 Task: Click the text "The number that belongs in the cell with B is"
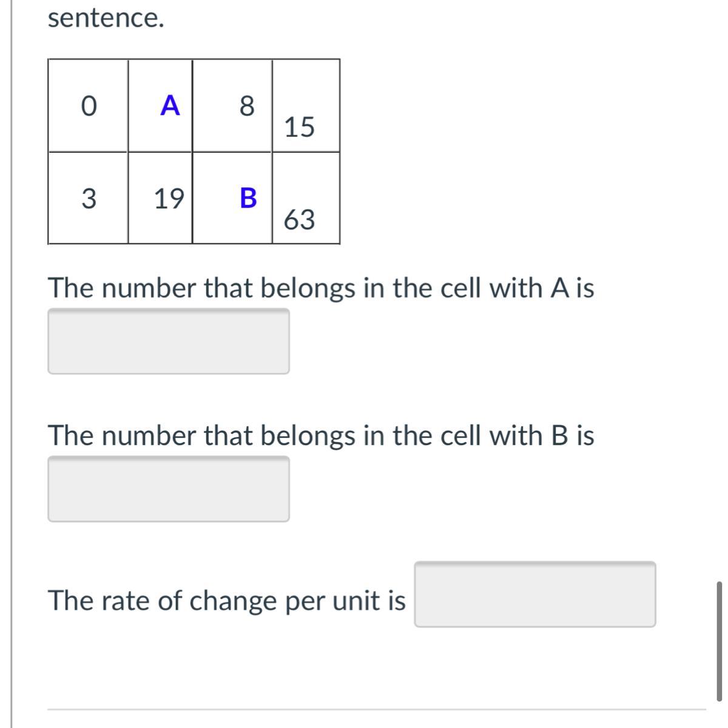tap(321, 436)
